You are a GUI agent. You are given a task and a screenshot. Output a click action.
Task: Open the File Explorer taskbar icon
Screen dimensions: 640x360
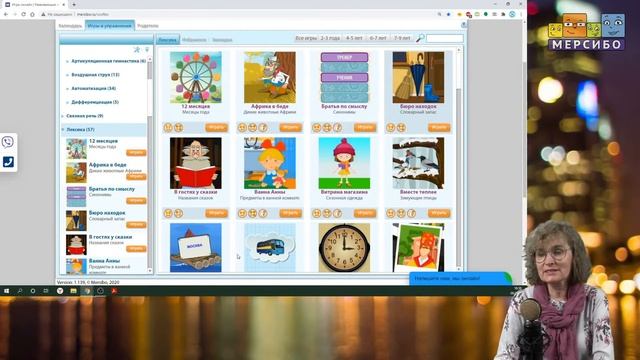pyautogui.click(x=73, y=291)
